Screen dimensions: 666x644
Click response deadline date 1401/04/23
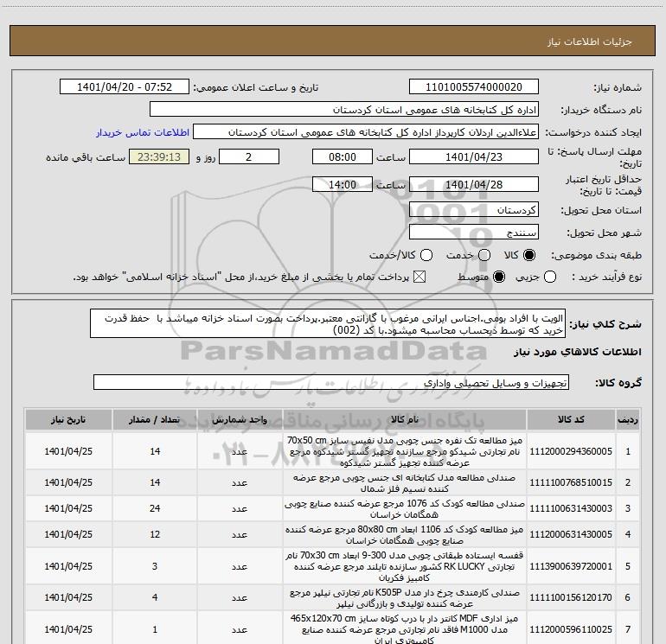pos(474,156)
